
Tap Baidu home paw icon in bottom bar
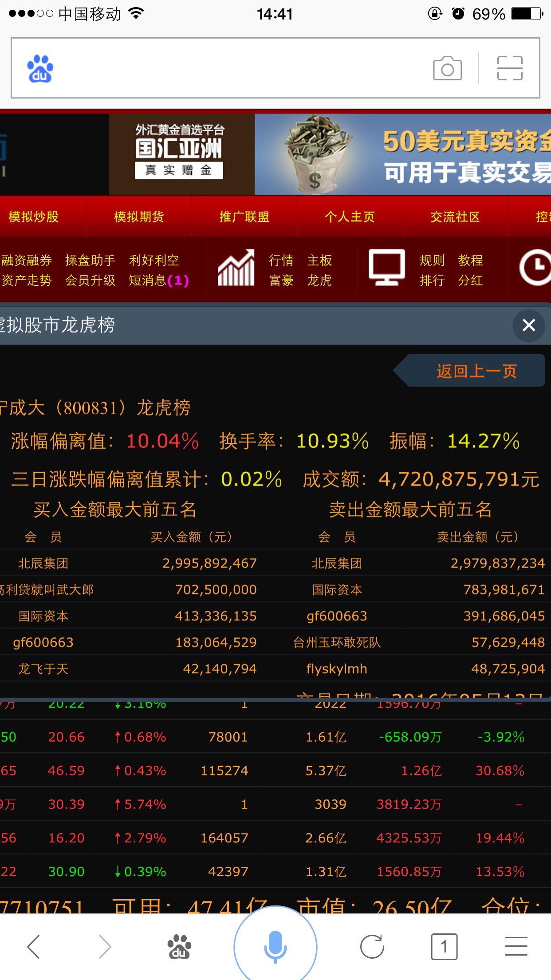point(179,947)
